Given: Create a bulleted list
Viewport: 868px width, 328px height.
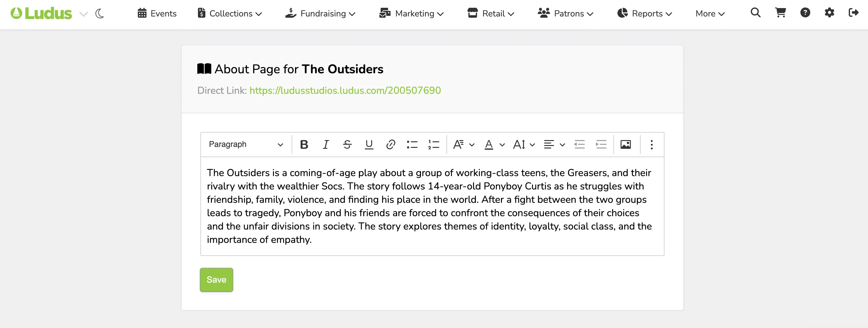Looking at the screenshot, I should coord(412,144).
